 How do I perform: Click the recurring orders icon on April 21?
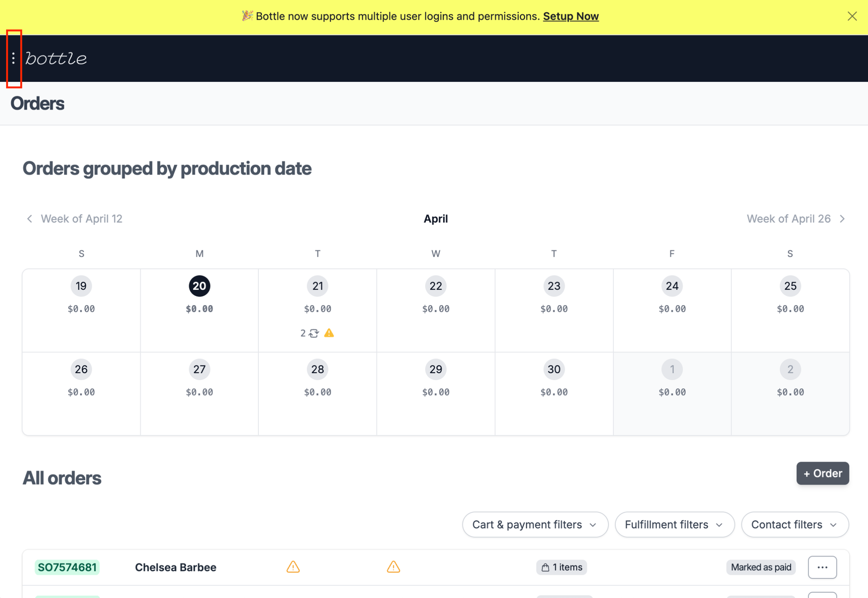314,333
